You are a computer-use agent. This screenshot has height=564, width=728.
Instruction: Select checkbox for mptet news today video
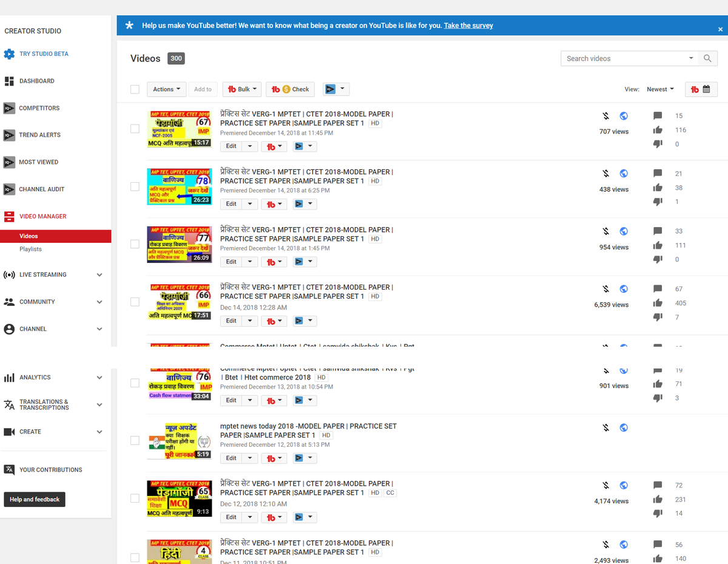pos(135,440)
